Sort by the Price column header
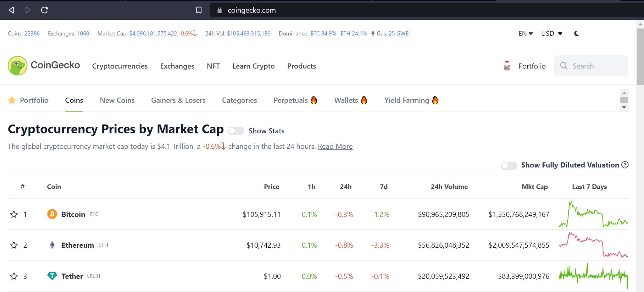This screenshot has width=644, height=292. click(272, 187)
